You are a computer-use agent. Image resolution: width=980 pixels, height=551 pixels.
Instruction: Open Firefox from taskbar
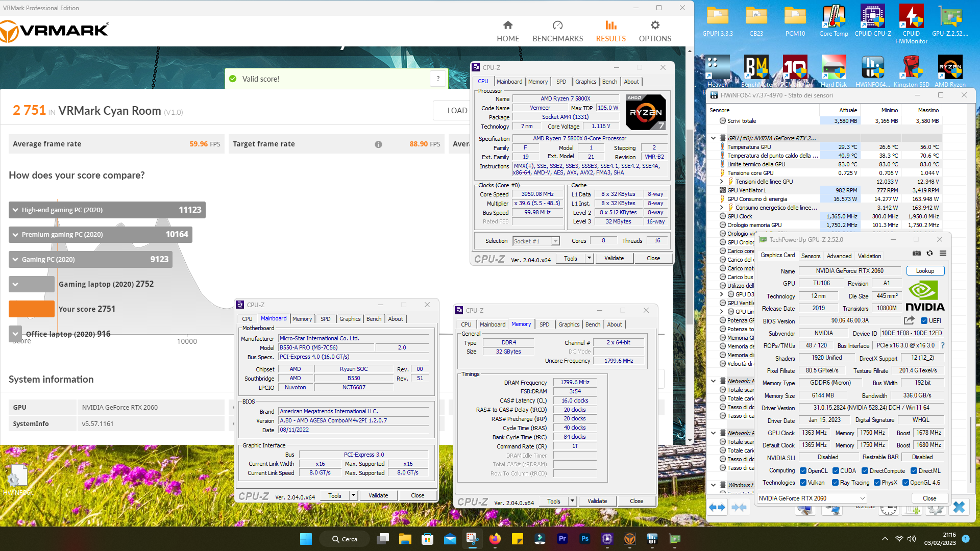[x=495, y=539]
